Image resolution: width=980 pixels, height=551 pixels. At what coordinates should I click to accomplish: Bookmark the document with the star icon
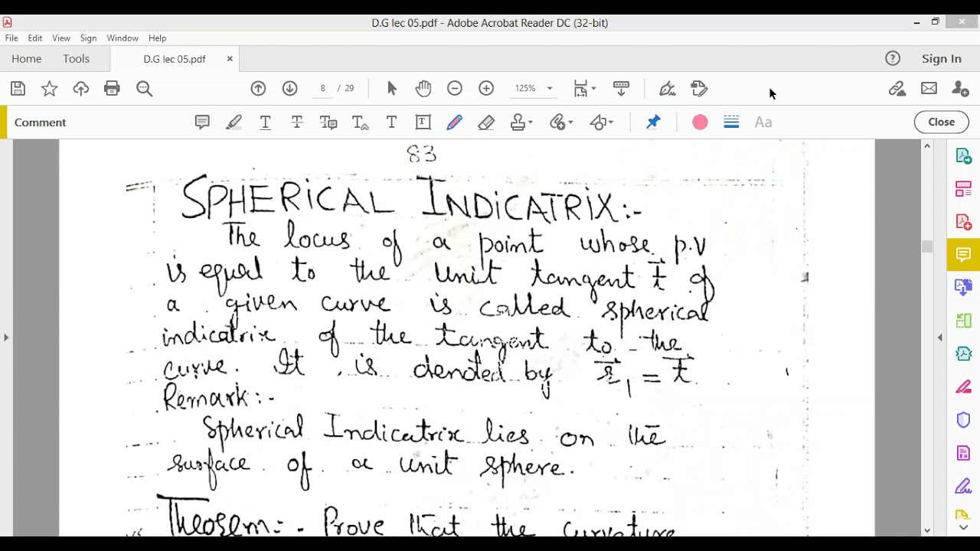49,89
